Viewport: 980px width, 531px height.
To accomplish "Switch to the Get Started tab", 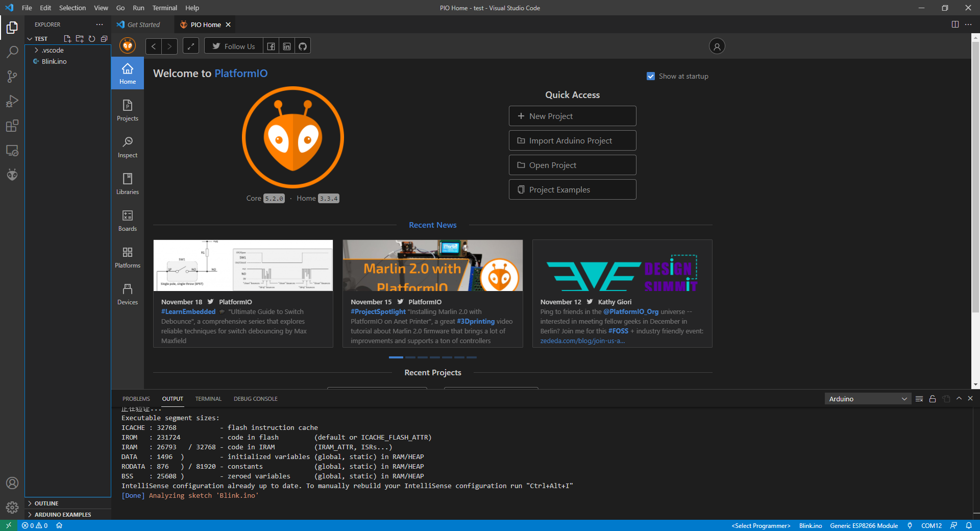I will (x=143, y=25).
